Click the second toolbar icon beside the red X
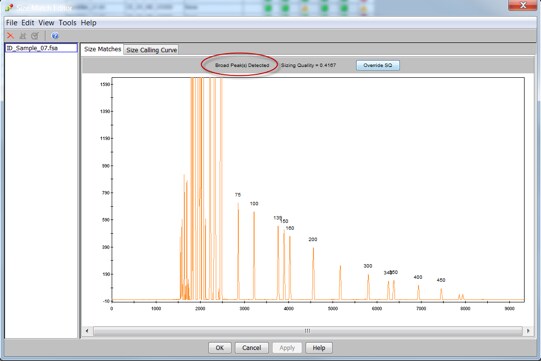This screenshot has height=361, width=541. coord(23,36)
